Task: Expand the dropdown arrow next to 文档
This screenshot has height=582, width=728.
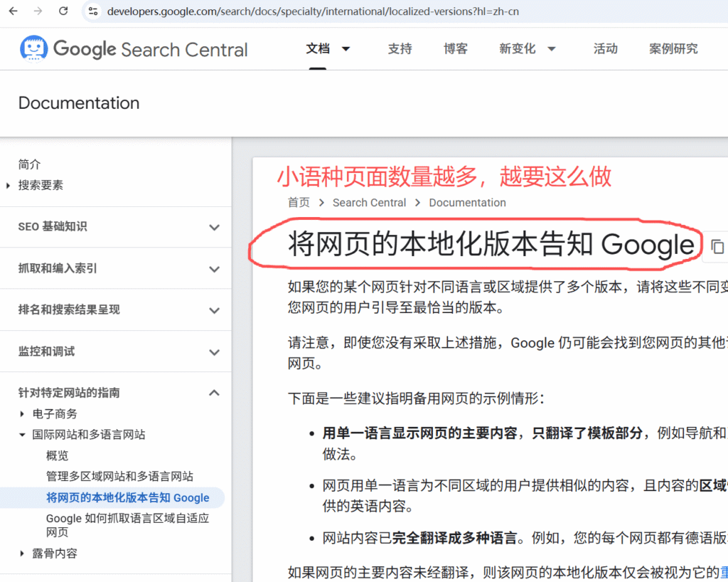Action: 346,49
